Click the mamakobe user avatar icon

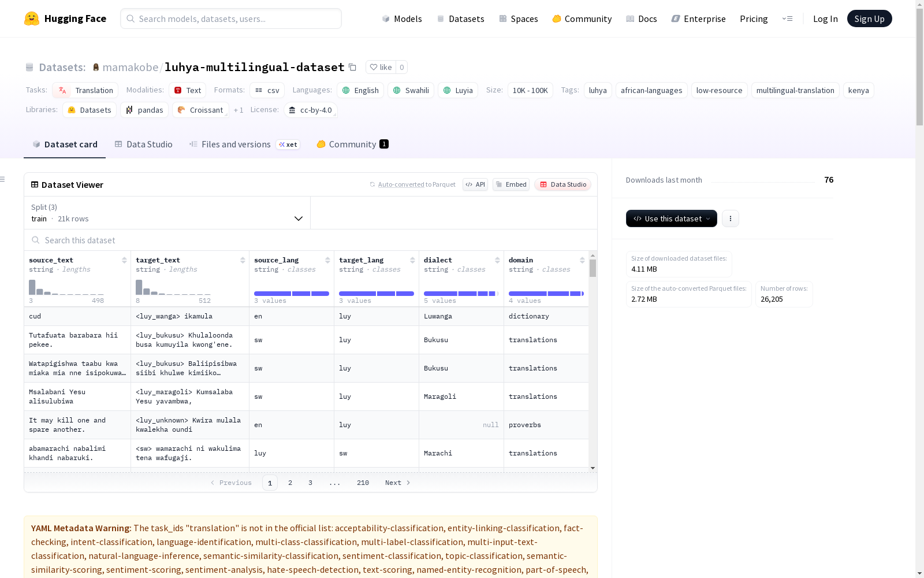coord(96,67)
